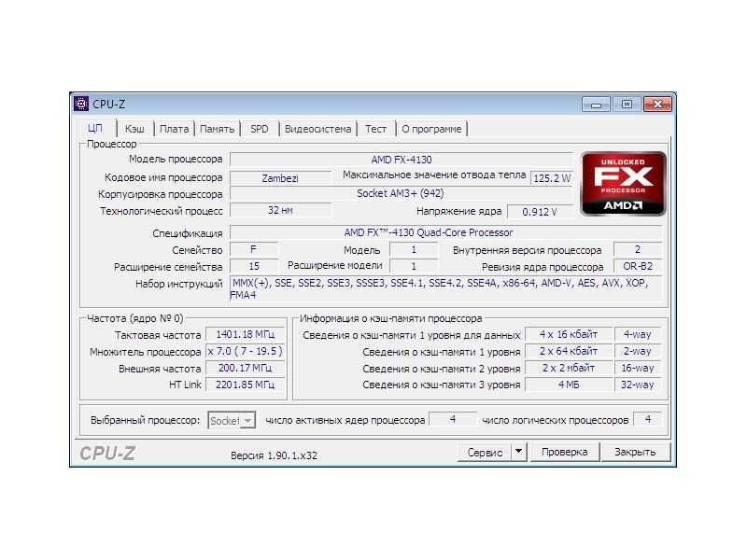Click the Zambezi code name field

[x=280, y=178]
